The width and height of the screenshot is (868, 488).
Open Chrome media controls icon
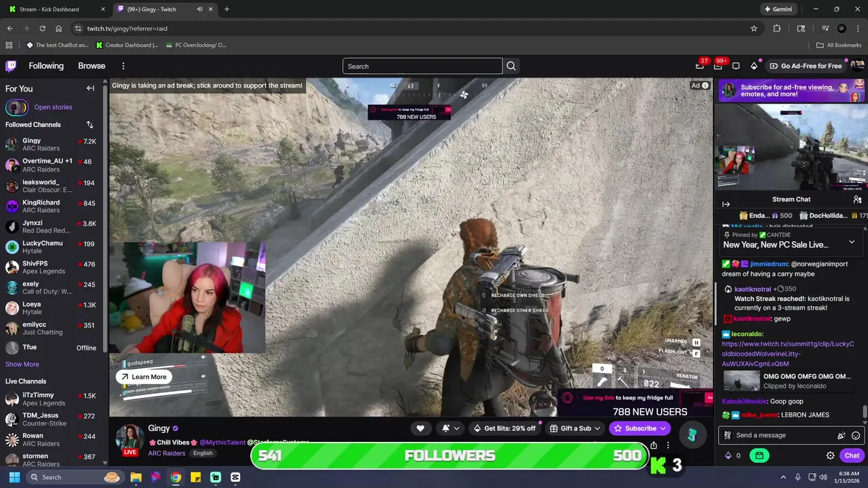coord(825,28)
